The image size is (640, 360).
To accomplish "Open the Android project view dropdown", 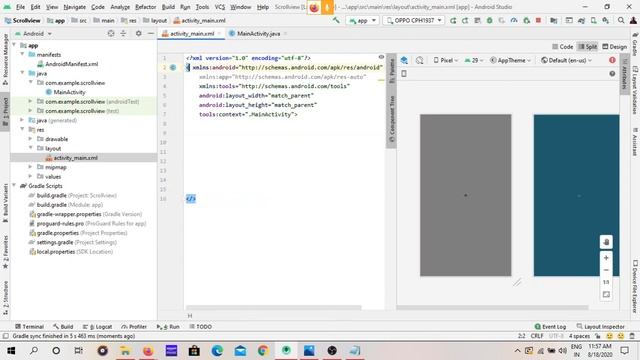I will click(x=33, y=33).
